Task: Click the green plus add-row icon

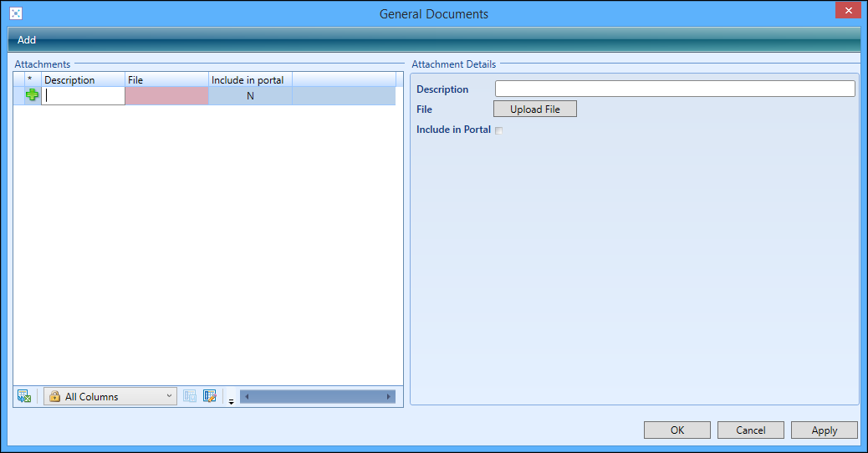Action: [32, 95]
